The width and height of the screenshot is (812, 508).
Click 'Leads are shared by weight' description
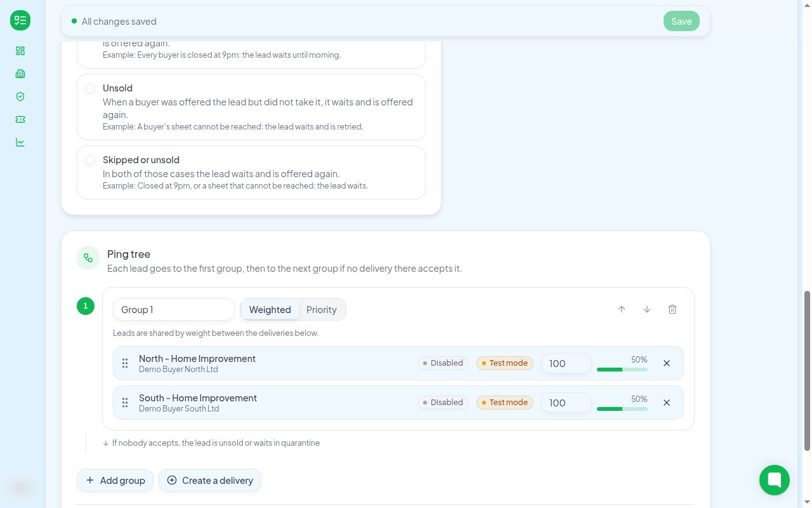[216, 333]
